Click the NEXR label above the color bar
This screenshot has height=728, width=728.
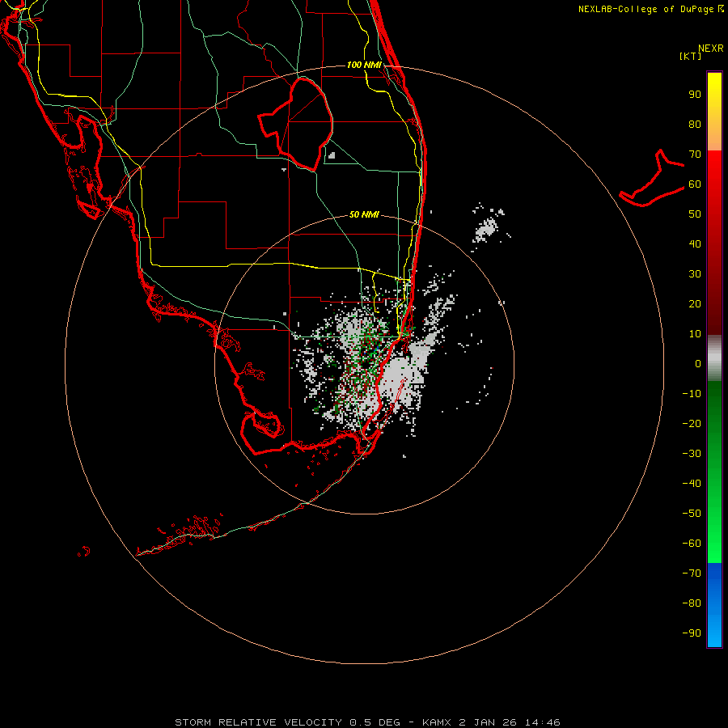pyautogui.click(x=711, y=49)
